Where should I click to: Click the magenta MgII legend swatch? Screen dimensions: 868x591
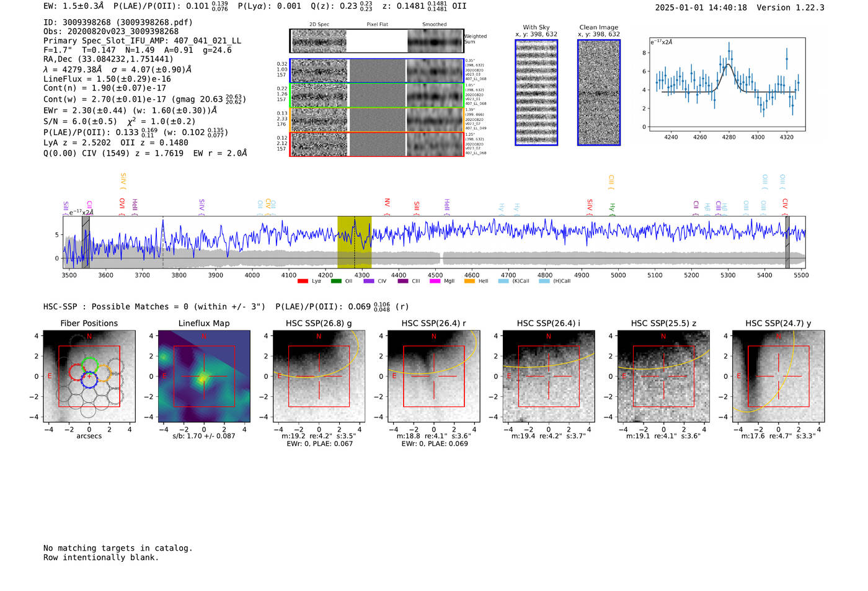(x=435, y=281)
